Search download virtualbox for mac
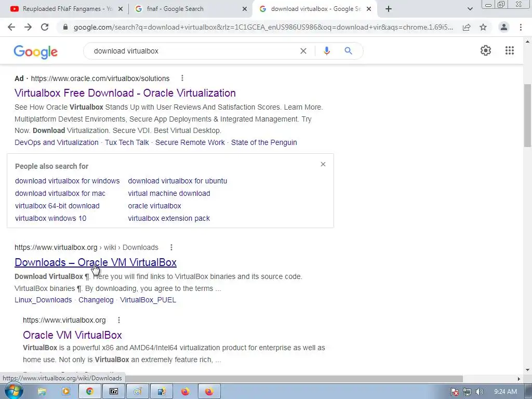The image size is (532, 399). point(60,193)
